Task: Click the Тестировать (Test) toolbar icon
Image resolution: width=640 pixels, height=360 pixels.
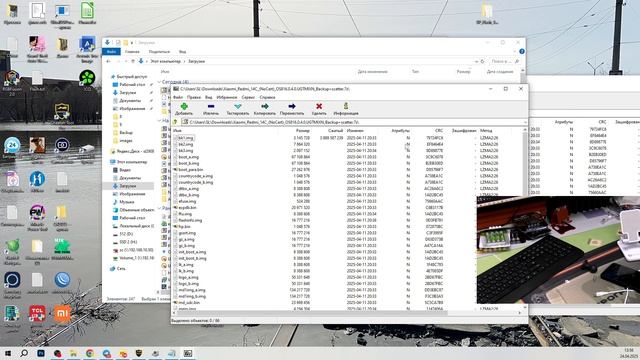Action: tap(238, 106)
